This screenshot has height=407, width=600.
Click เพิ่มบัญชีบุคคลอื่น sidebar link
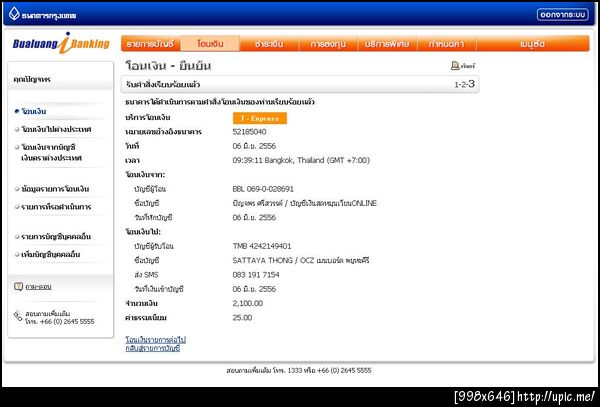coord(51,254)
